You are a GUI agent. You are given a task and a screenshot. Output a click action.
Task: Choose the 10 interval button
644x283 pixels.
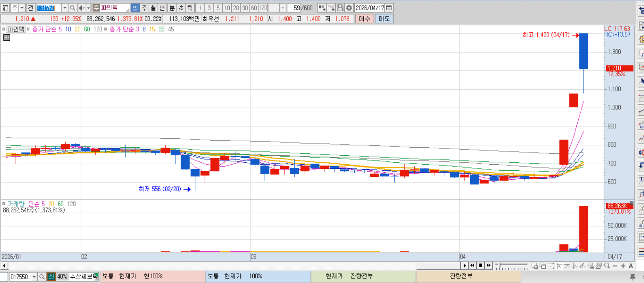click(227, 8)
